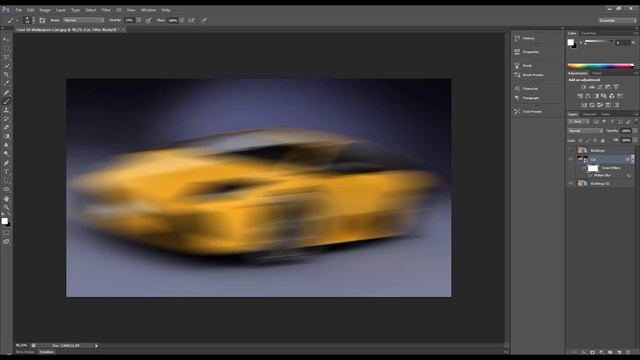Pick a color from the spectrum ramp
The height and width of the screenshot is (360, 640).
[x=600, y=66]
